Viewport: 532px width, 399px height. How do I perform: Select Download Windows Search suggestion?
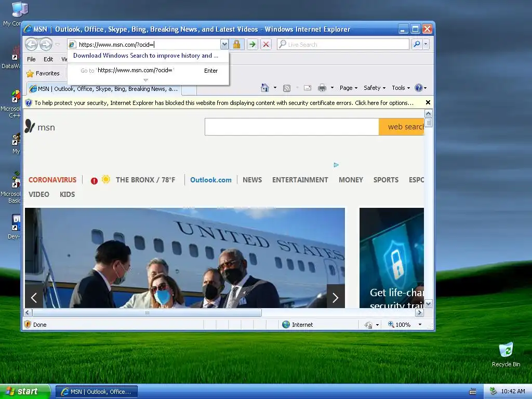pyautogui.click(x=146, y=56)
